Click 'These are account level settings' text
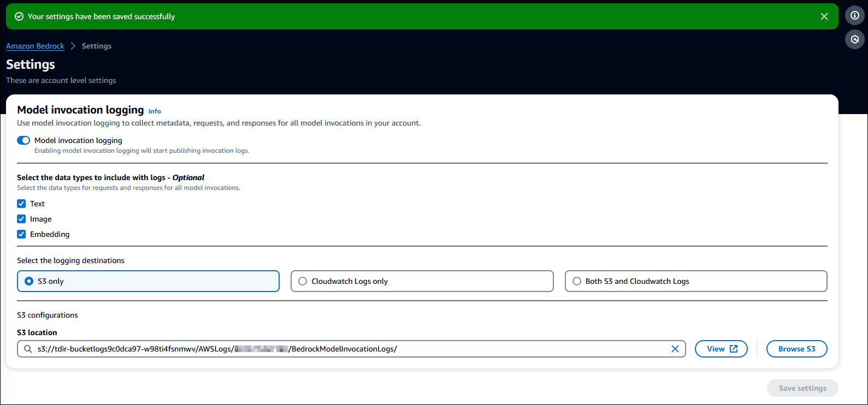Screen dimensions: 868x405 61,80
